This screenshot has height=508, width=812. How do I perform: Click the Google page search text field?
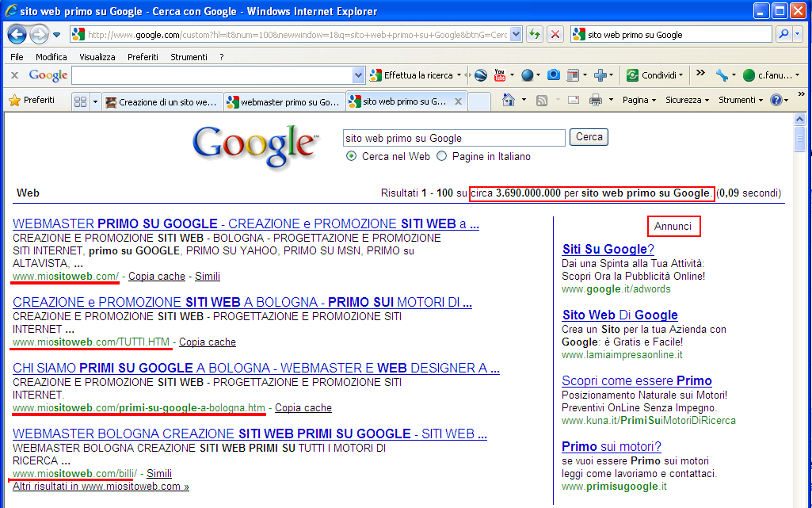coord(454,138)
